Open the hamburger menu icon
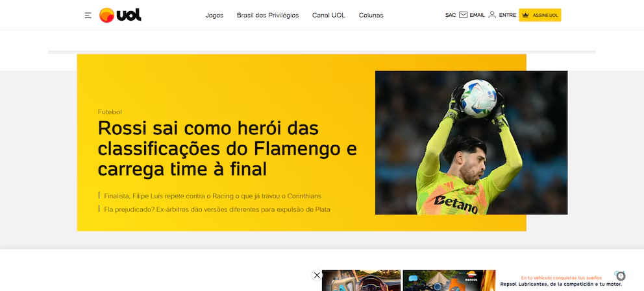 (x=88, y=15)
